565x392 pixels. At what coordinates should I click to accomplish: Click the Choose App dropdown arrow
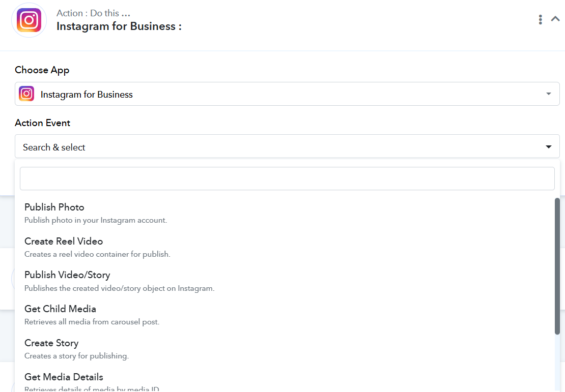pyautogui.click(x=548, y=94)
